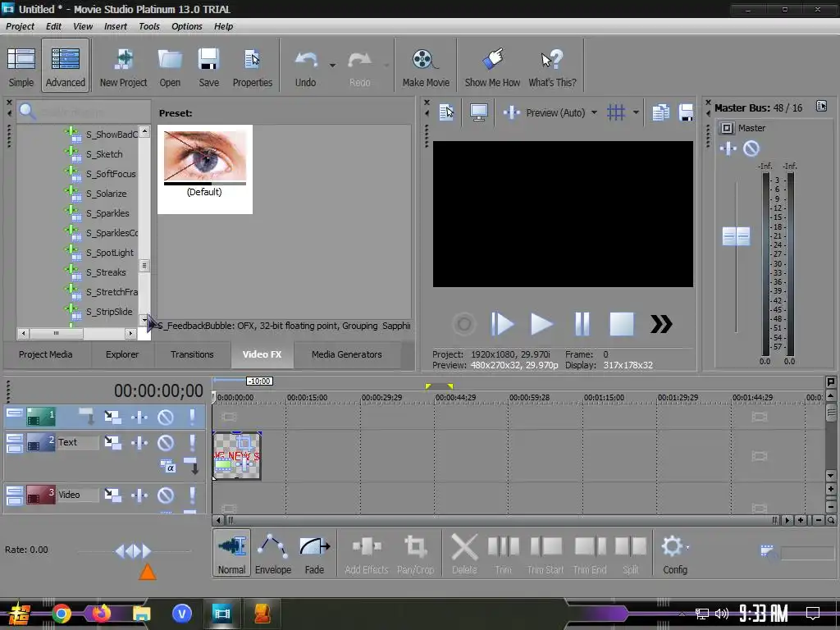Switch to Simple mode
840x630 pixels.
[21, 67]
